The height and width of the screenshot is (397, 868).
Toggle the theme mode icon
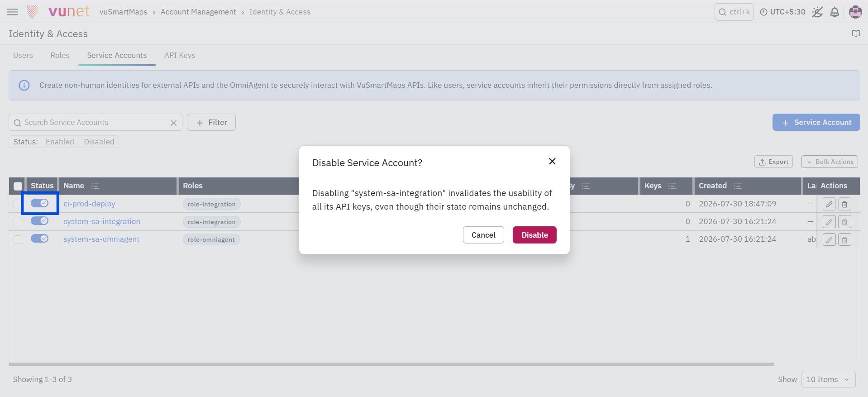pos(817,12)
